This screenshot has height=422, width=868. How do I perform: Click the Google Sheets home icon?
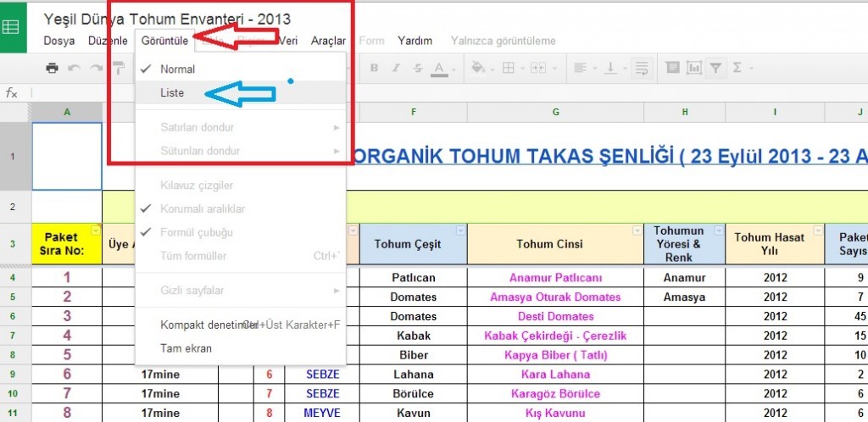14,26
